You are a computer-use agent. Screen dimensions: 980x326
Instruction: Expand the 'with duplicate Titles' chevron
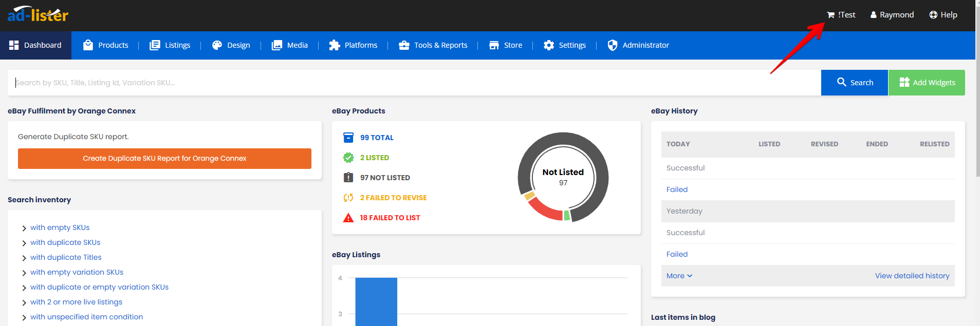[x=24, y=258]
